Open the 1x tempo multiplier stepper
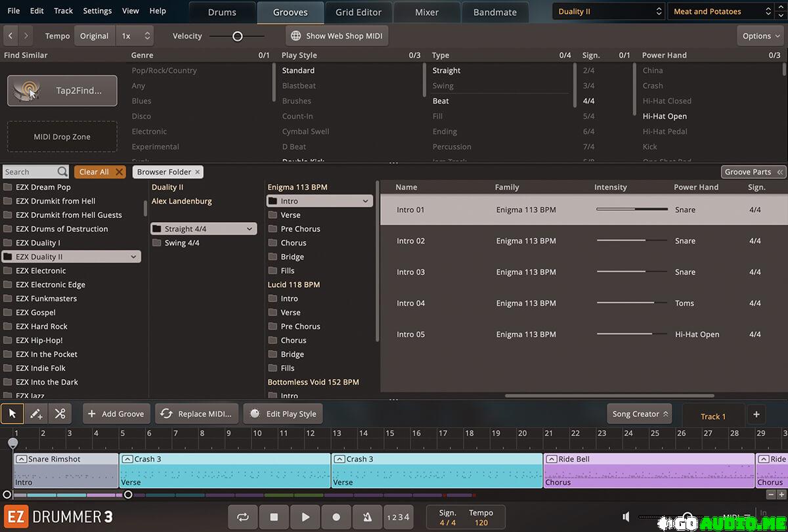 click(x=136, y=35)
